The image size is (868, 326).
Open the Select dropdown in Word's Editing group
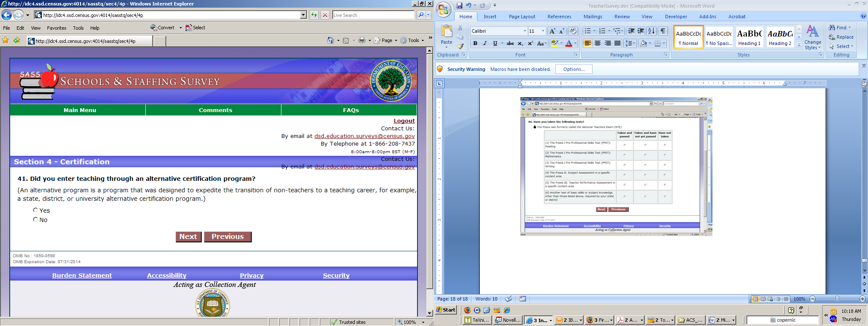click(x=842, y=46)
